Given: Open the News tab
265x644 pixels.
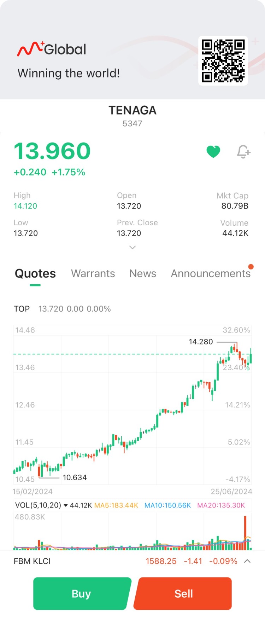Looking at the screenshot, I should 143,273.
